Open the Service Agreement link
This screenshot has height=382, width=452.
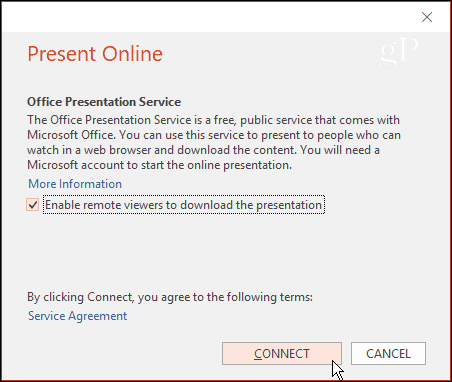point(77,316)
